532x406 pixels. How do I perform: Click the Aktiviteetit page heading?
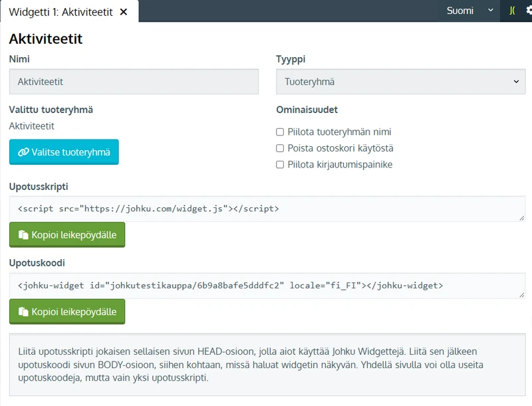45,39
